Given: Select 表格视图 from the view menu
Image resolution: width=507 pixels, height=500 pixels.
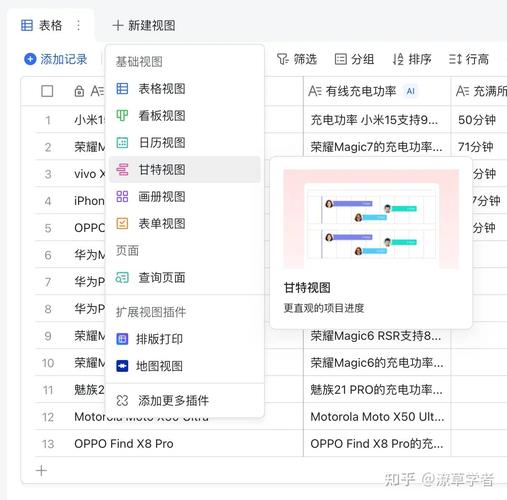Looking at the screenshot, I should coord(185,89).
